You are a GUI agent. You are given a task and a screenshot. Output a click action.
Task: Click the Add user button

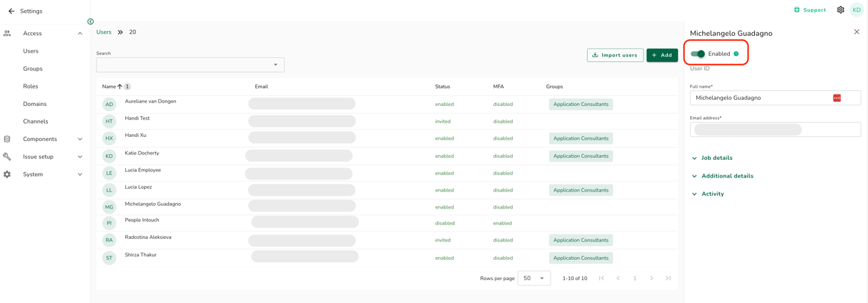(x=662, y=55)
